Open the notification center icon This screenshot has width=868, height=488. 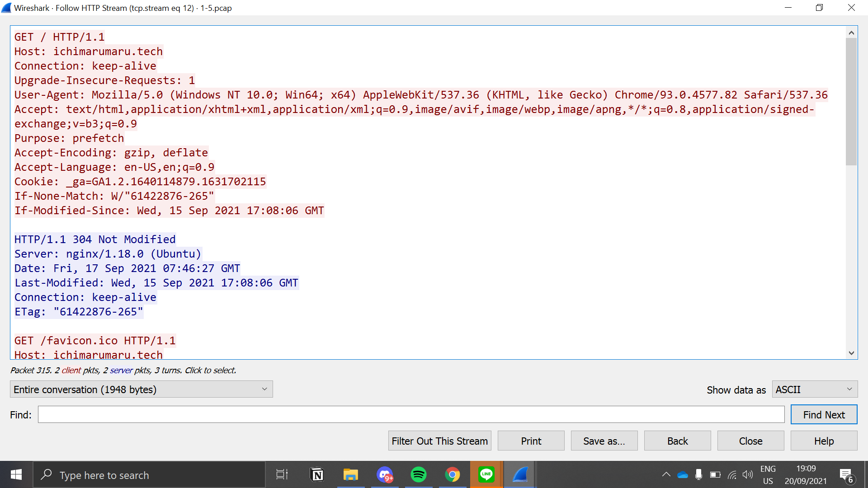pos(846,475)
